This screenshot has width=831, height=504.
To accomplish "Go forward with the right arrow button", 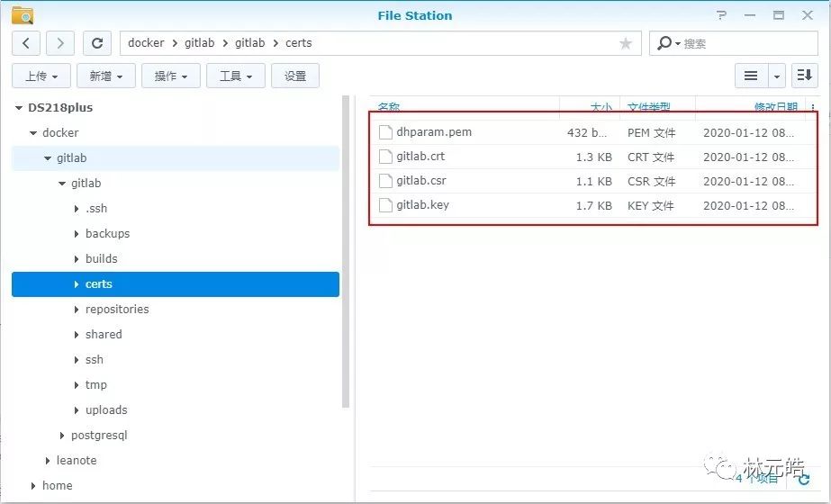I will tap(60, 43).
